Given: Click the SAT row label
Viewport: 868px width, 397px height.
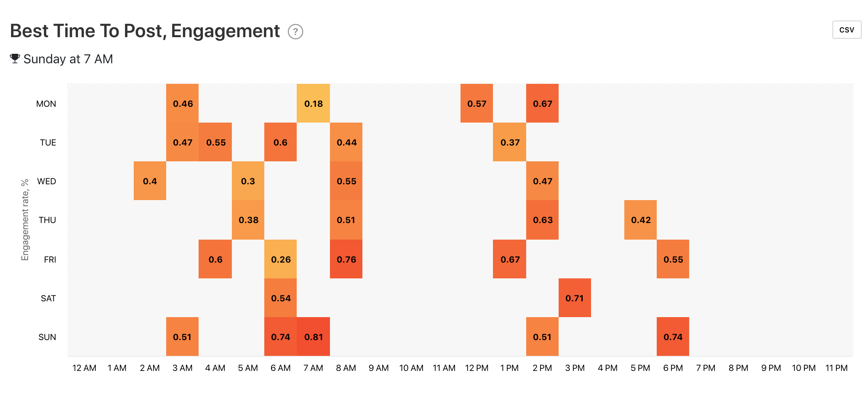Looking at the screenshot, I should click(48, 298).
